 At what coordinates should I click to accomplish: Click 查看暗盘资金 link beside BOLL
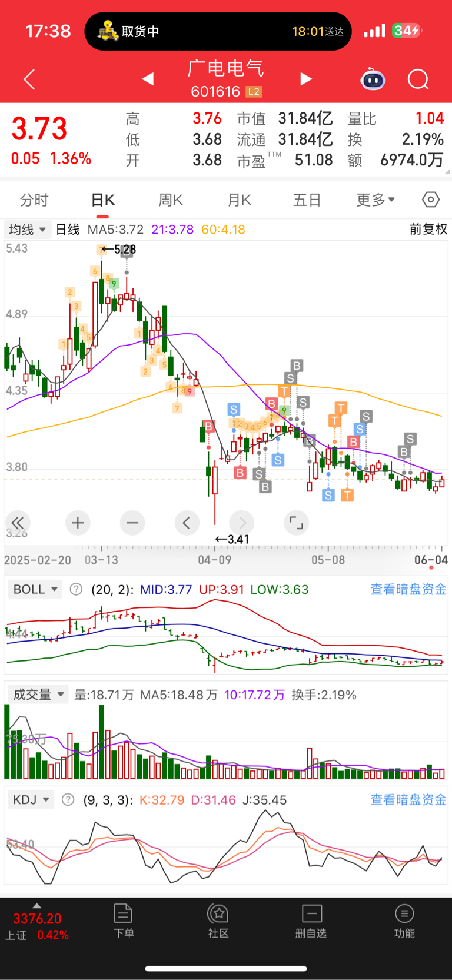pyautogui.click(x=408, y=589)
